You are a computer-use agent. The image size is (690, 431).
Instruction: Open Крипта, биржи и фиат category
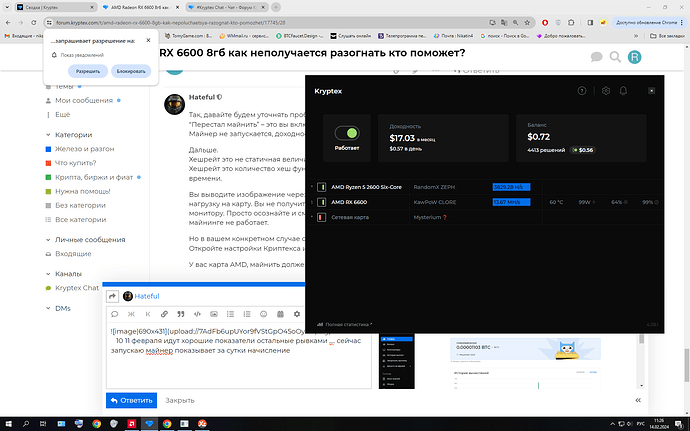tap(93, 177)
